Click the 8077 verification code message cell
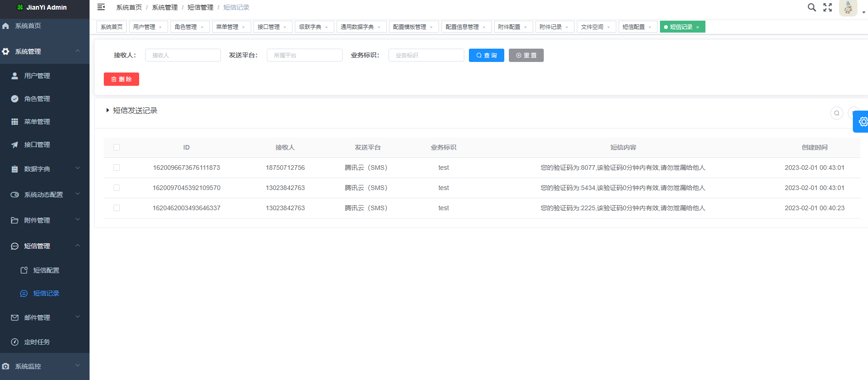This screenshot has height=380, width=868. coord(623,168)
